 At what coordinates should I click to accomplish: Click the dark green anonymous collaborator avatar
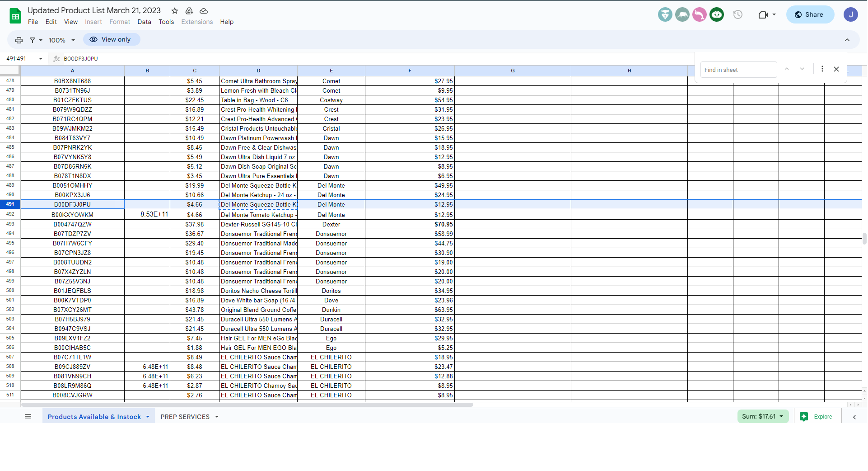click(x=717, y=14)
